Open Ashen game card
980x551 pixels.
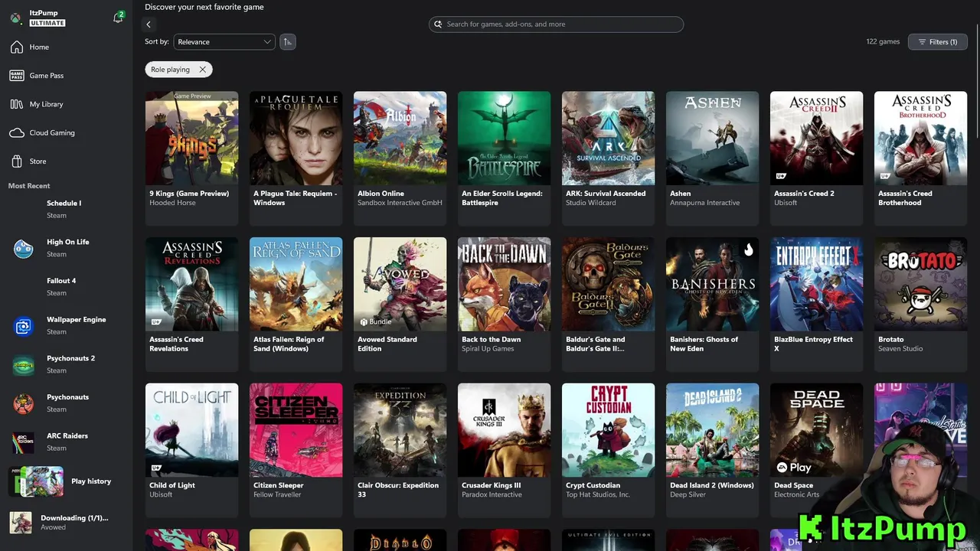[x=712, y=158]
